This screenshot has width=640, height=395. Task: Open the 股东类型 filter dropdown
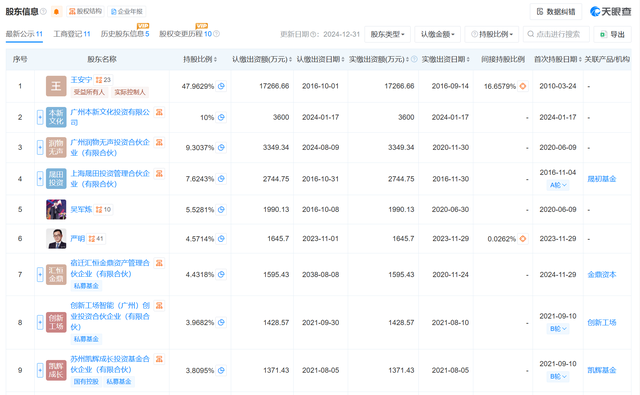click(387, 34)
